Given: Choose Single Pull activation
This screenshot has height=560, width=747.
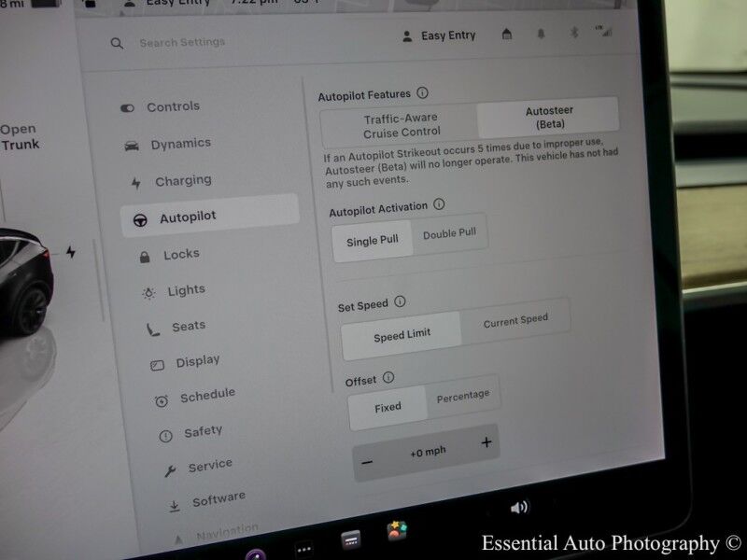Looking at the screenshot, I should (x=372, y=241).
